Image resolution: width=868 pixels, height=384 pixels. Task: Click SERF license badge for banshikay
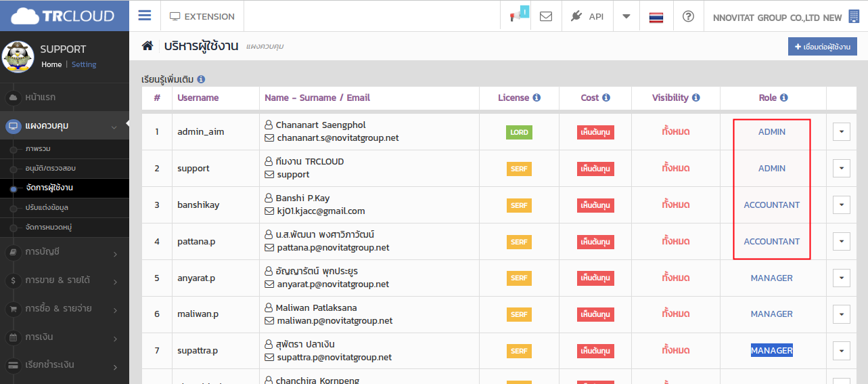pyautogui.click(x=519, y=205)
